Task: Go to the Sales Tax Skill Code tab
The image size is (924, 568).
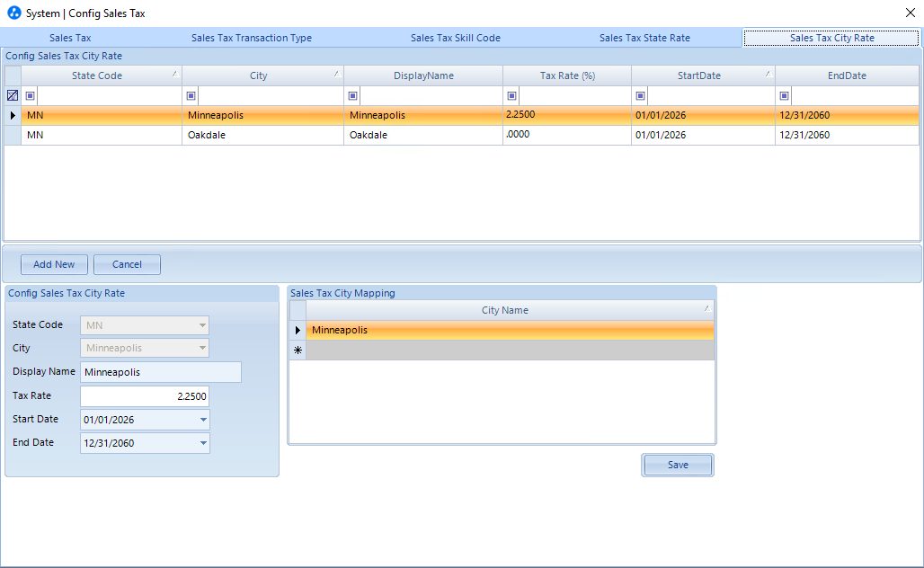Action: coord(456,38)
